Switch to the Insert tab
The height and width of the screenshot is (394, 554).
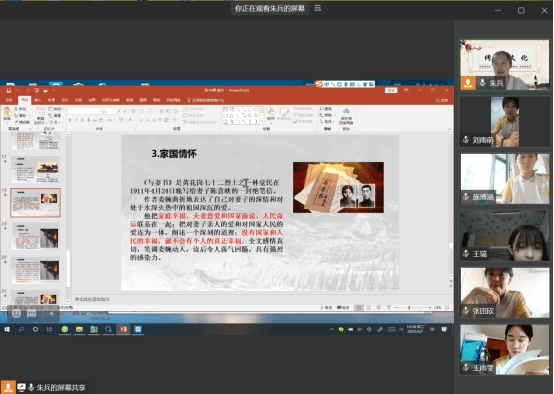[38, 100]
